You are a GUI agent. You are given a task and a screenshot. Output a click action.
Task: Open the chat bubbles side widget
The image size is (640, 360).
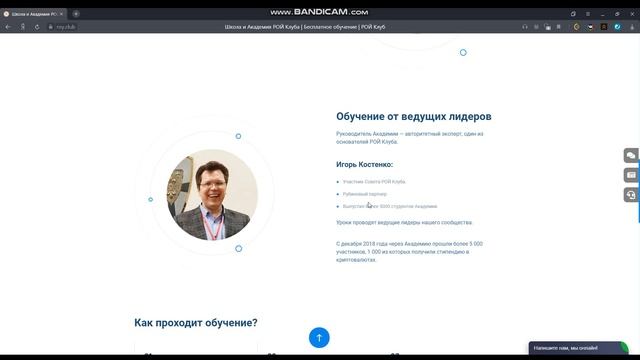631,156
